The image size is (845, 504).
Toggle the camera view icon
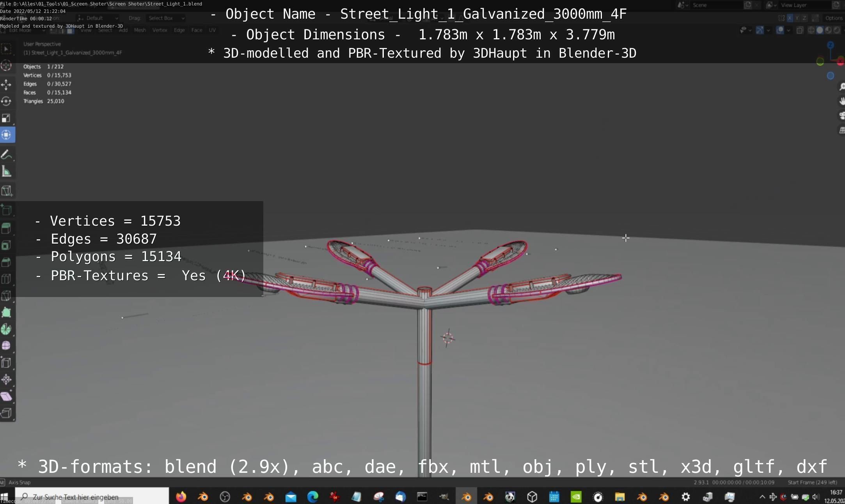pos(841,115)
